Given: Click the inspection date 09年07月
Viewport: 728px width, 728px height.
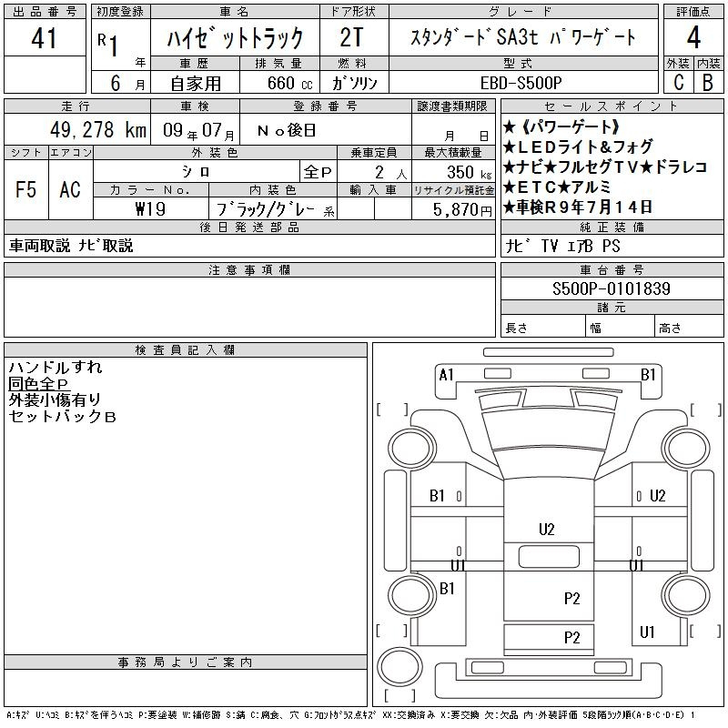Looking at the screenshot, I should pyautogui.click(x=198, y=130).
